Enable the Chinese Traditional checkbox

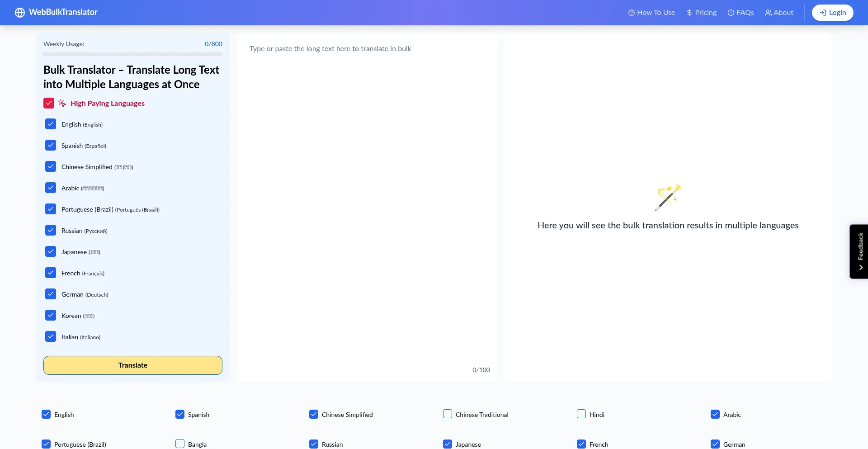pyautogui.click(x=447, y=414)
